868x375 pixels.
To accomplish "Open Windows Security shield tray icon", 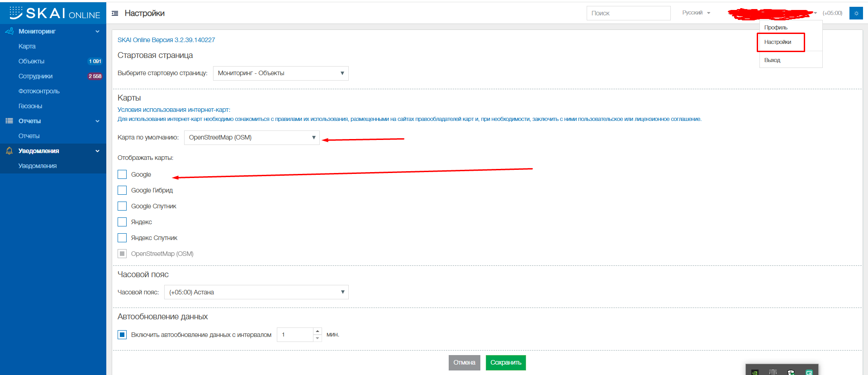I will pos(791,372).
